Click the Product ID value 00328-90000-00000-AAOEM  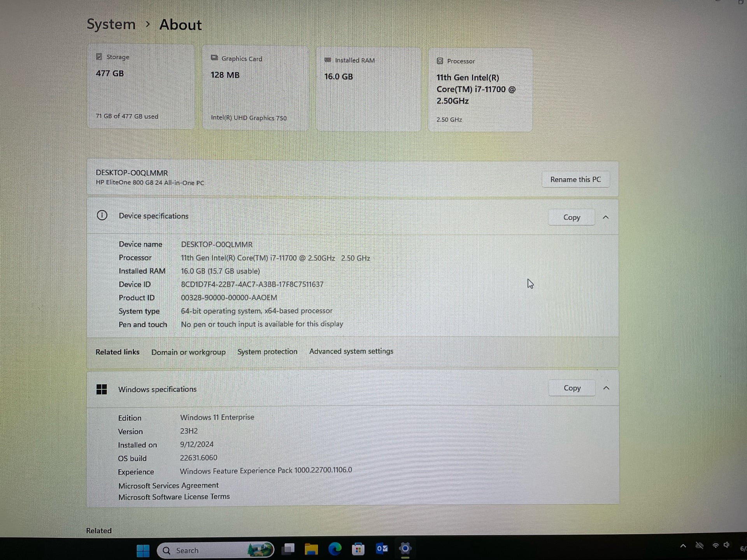(229, 297)
